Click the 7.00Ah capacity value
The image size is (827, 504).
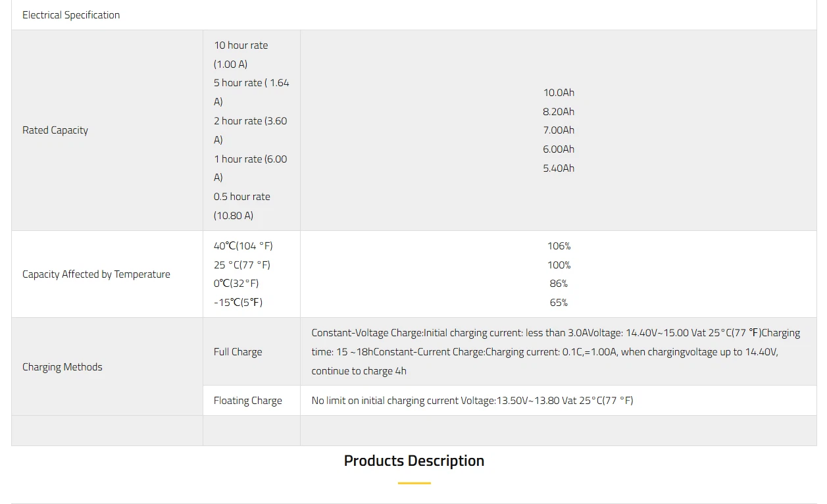coord(559,130)
